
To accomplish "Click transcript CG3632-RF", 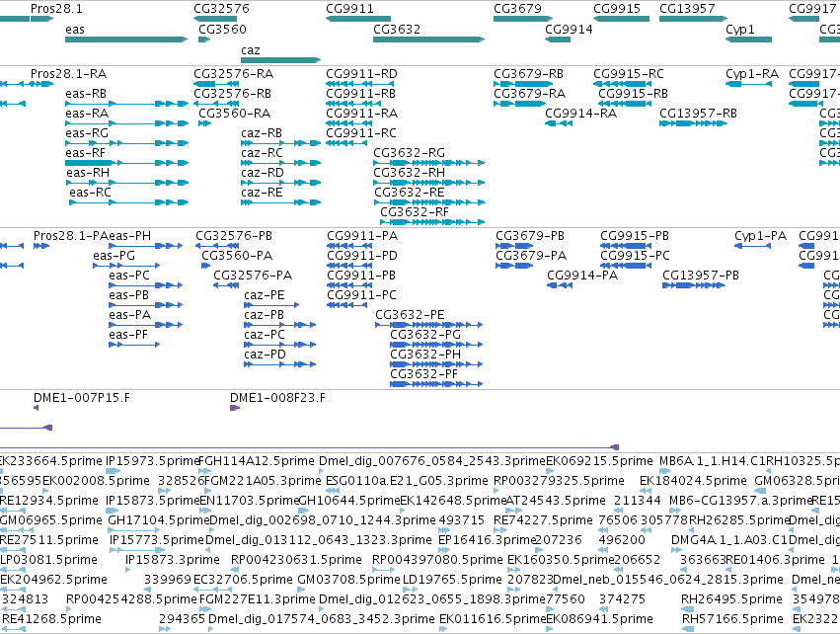I will coord(415,212).
